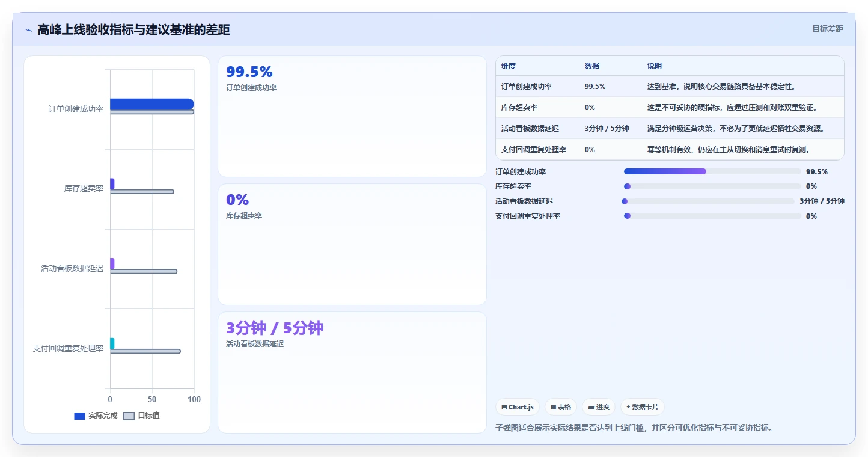
Task: Toggle the 目标值 legend item in chart
Action: coord(141,416)
